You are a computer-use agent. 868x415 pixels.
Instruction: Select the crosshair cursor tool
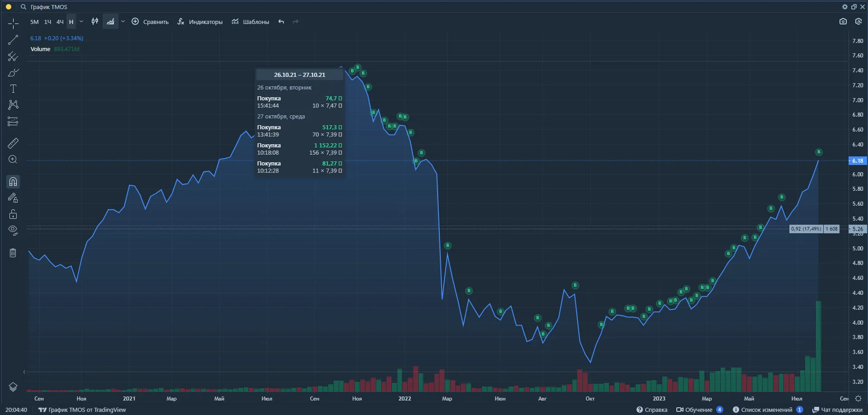(x=13, y=24)
